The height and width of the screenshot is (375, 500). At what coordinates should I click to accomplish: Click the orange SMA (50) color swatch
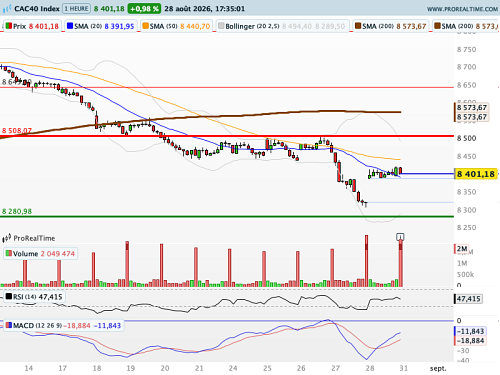pos(145,26)
